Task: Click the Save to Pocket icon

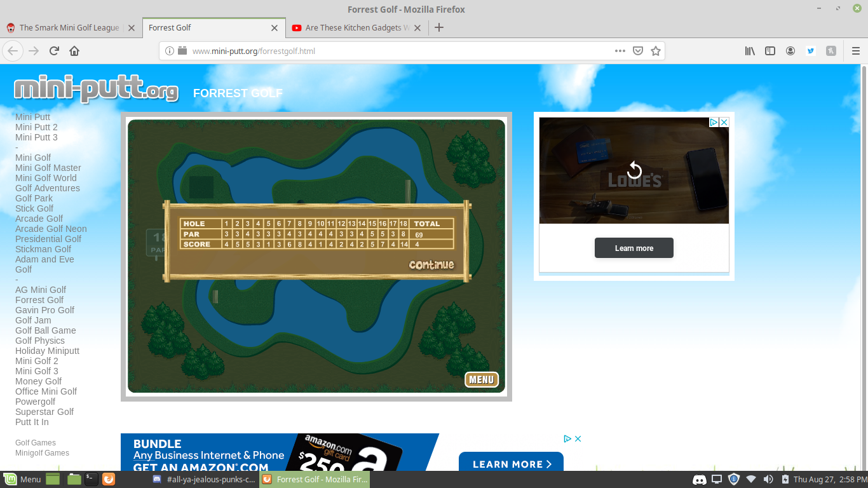Action: (638, 51)
